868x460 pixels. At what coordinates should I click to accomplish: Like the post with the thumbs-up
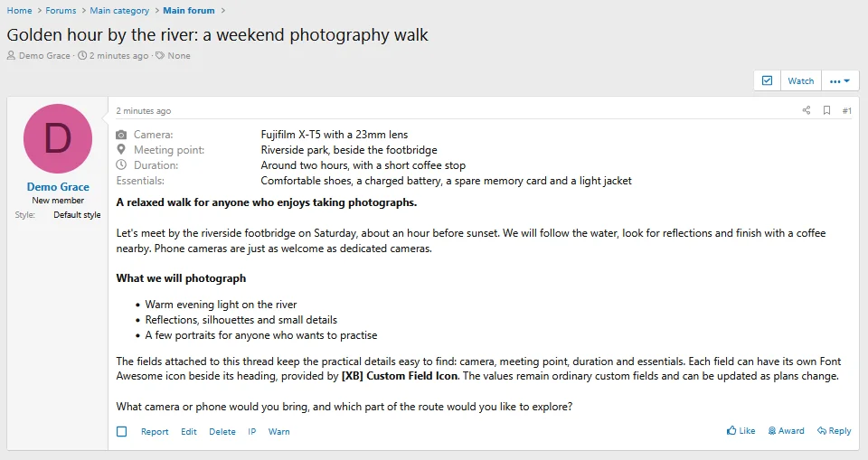741,431
